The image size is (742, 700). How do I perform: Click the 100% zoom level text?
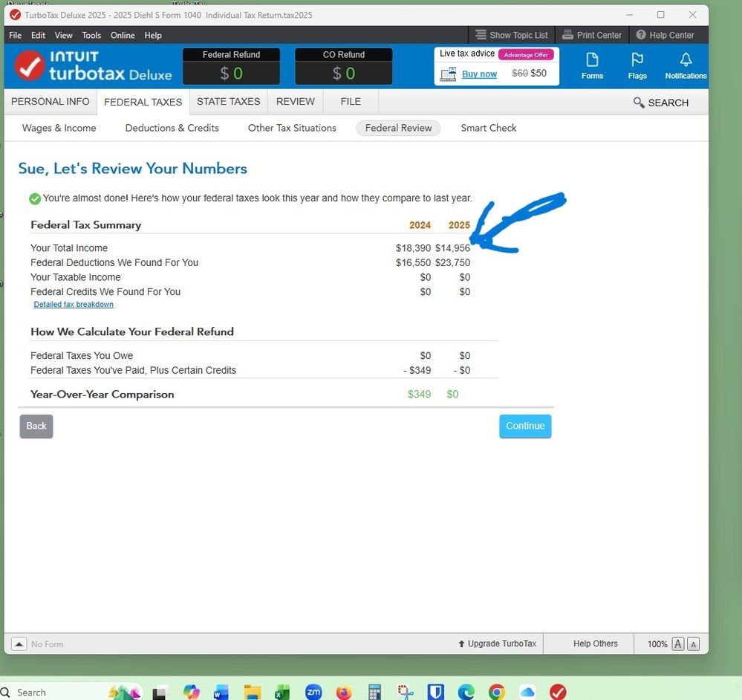point(657,644)
